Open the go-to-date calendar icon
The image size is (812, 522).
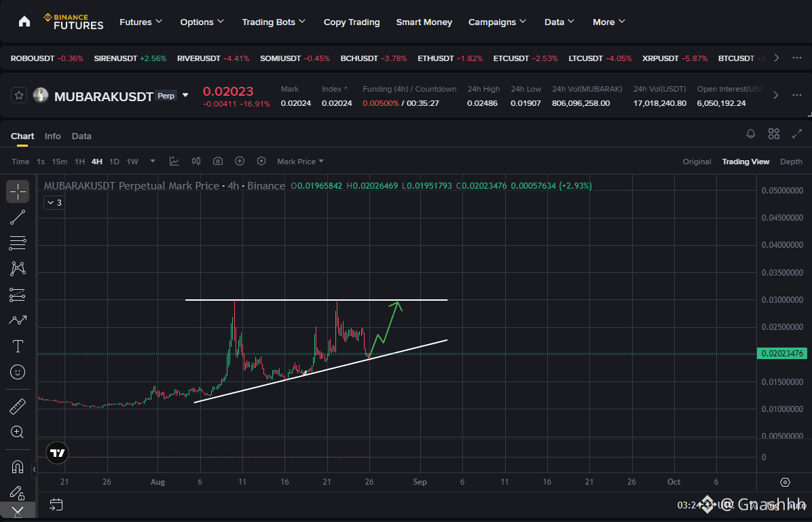[56, 504]
